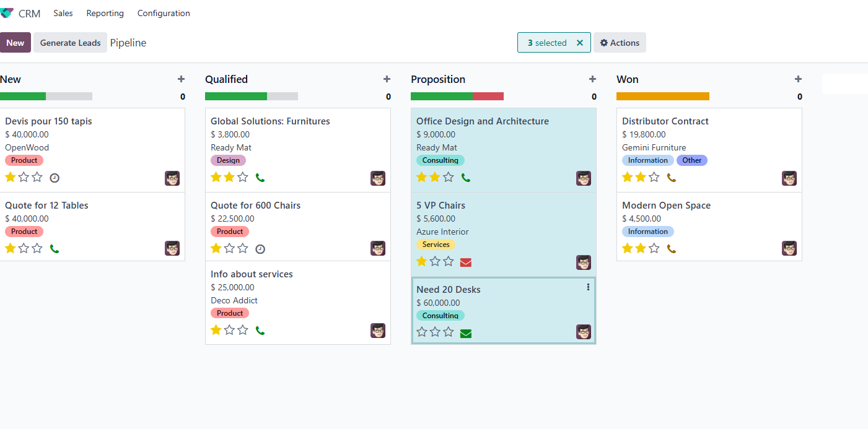Set third star priority on Devis pour 150 tapis
The image size is (868, 429).
[37, 177]
